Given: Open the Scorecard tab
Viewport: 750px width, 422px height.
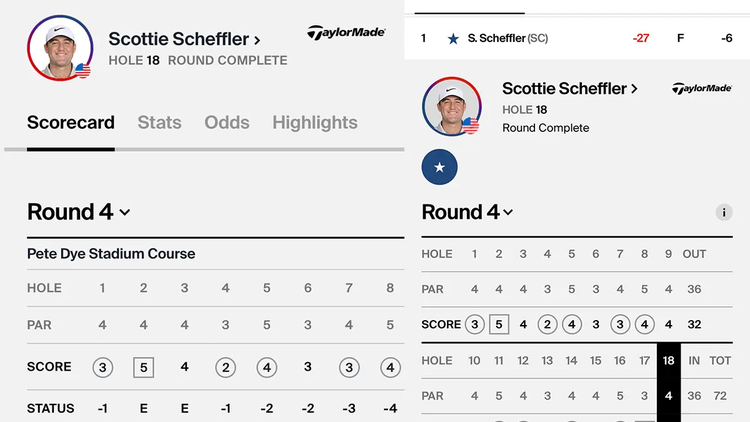Looking at the screenshot, I should tap(71, 123).
